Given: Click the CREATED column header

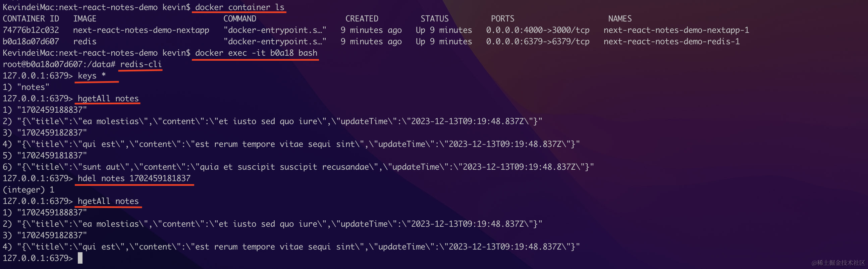Looking at the screenshot, I should 362,18.
